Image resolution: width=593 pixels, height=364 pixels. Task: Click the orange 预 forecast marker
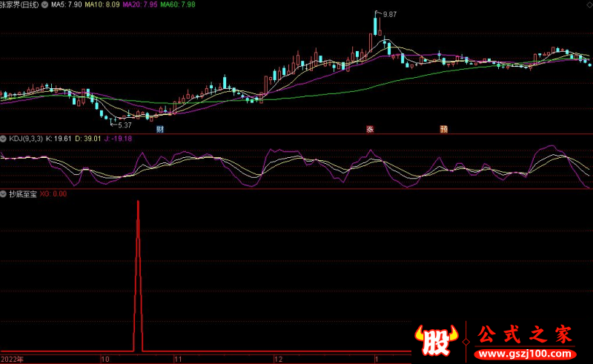click(443, 129)
